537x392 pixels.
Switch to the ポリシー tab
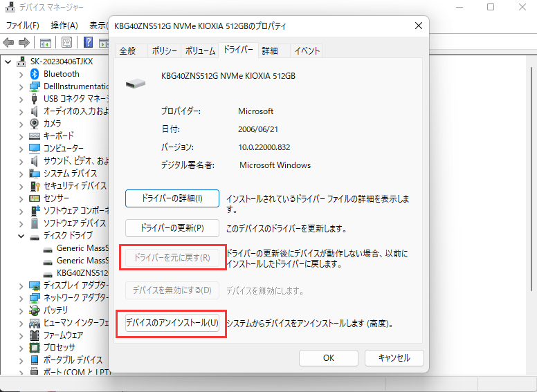165,51
